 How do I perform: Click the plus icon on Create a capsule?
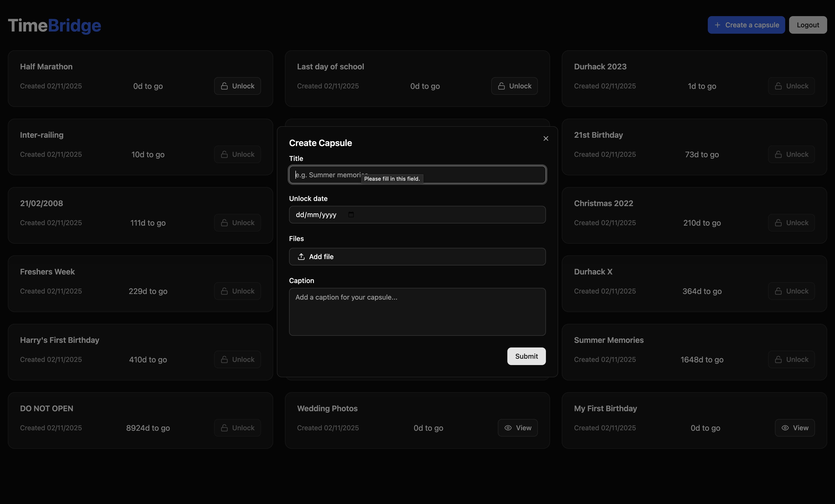coord(717,25)
